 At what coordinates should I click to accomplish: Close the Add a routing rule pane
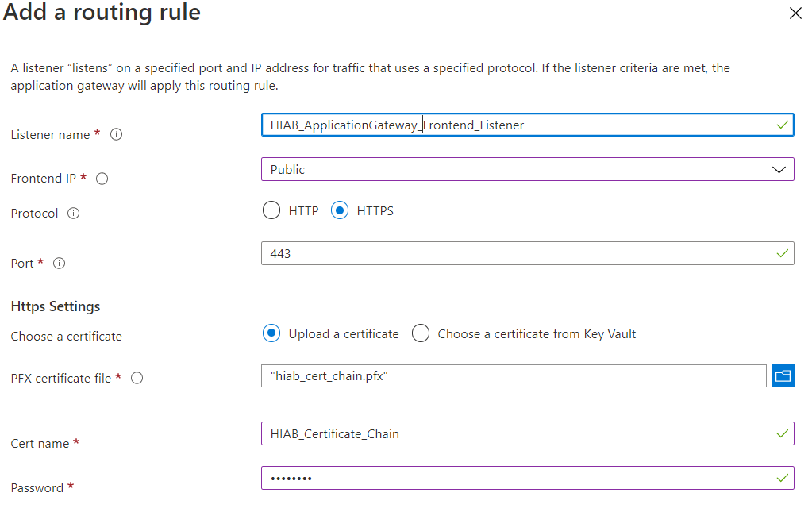[x=796, y=13]
